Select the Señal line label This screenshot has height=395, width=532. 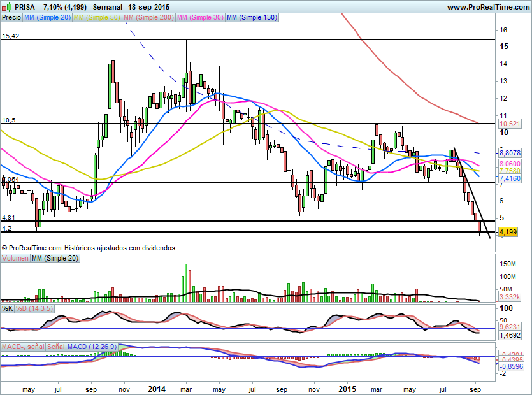(x=56, y=347)
